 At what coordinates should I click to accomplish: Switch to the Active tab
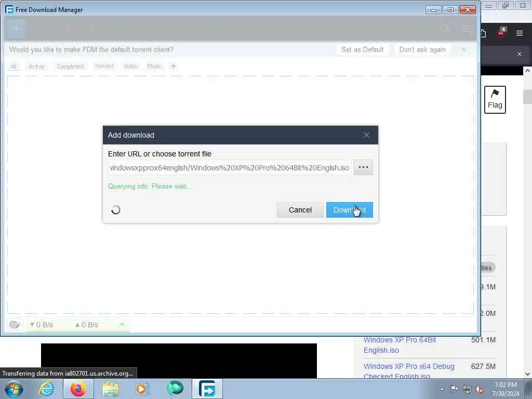coord(36,66)
